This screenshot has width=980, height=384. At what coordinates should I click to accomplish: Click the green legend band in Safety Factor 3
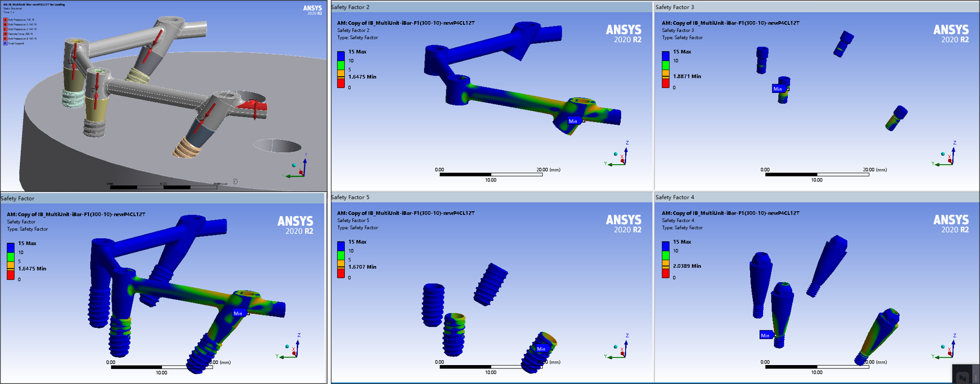(665, 65)
